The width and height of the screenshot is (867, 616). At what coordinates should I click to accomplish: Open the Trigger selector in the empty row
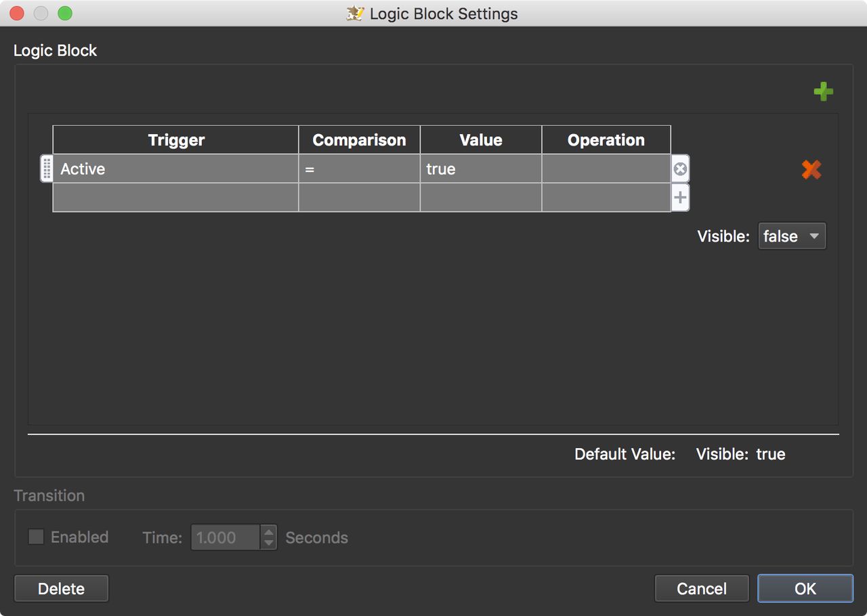click(175, 197)
